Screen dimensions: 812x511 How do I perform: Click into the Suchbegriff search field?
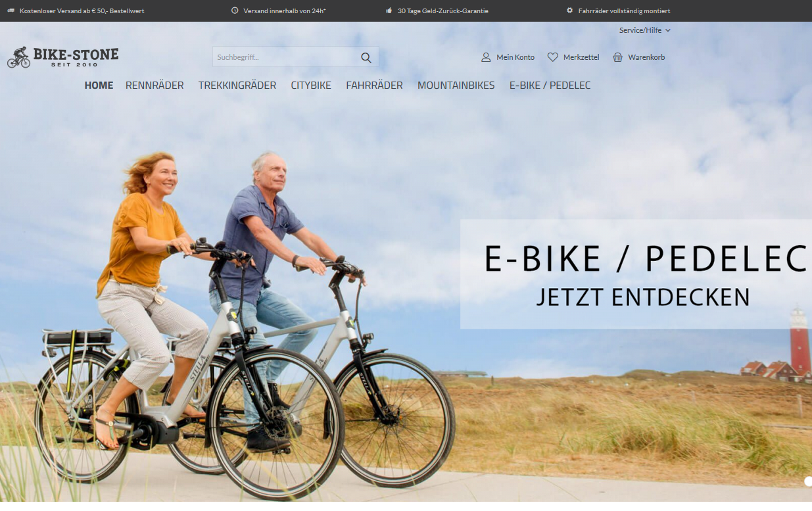[x=286, y=57]
